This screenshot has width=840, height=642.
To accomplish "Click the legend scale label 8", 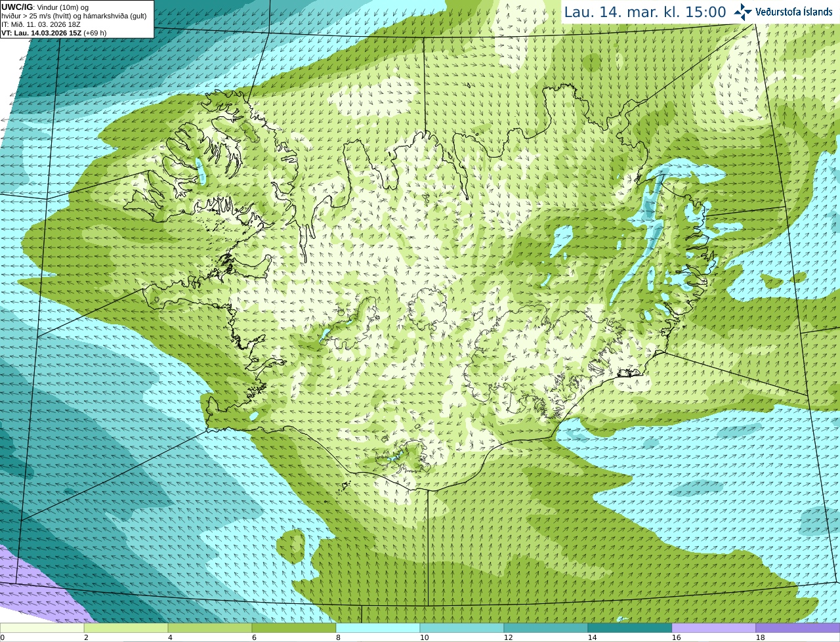I will [338, 637].
